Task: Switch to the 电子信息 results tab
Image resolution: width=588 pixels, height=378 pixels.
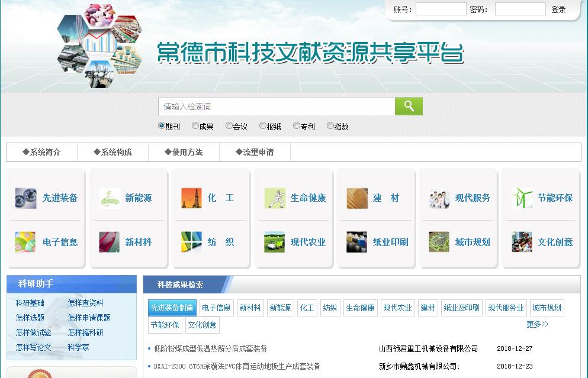Action: click(x=216, y=308)
